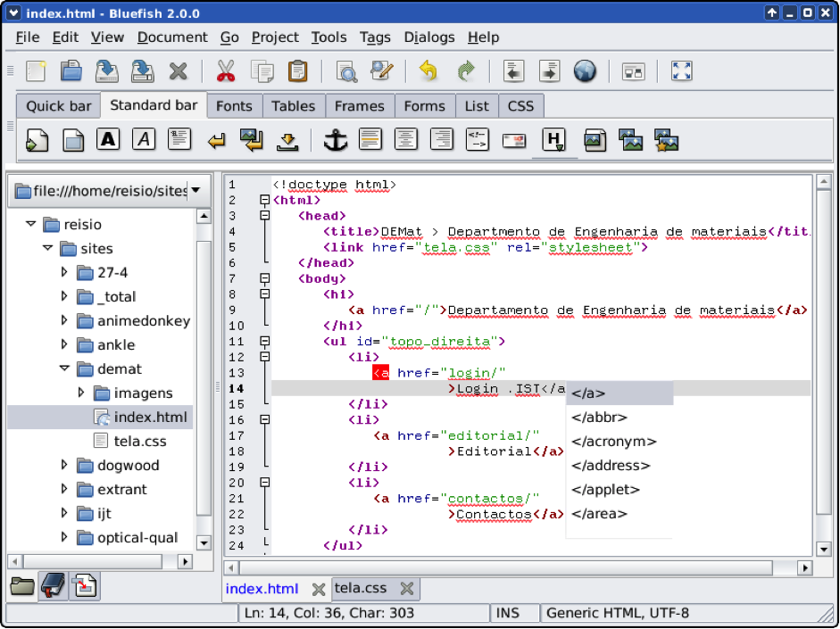Switch to the Fonts tab
The image size is (840, 629).
click(x=234, y=106)
